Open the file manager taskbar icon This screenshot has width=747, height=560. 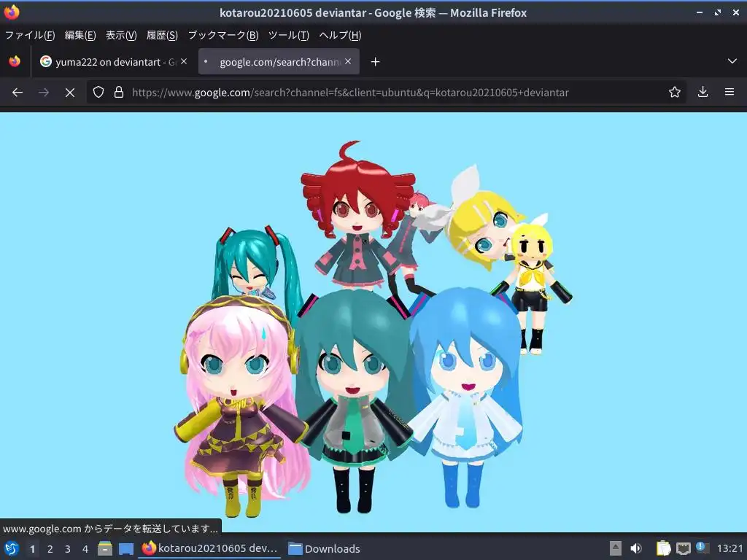coord(105,548)
